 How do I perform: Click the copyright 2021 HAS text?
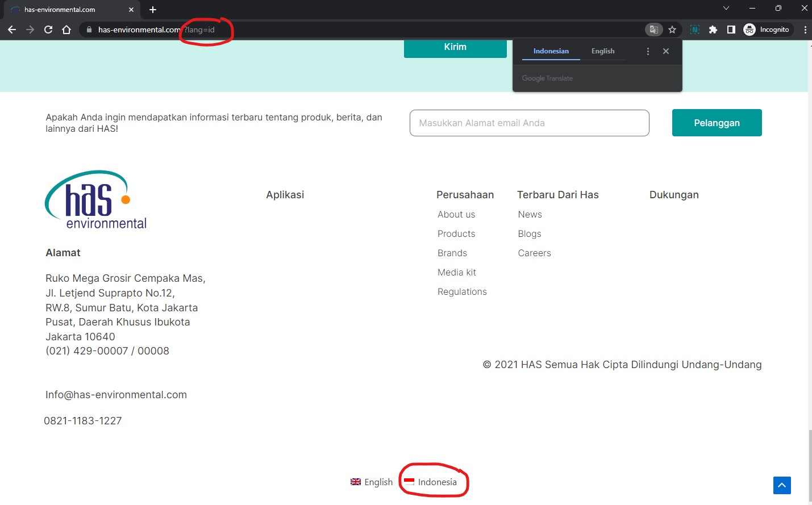click(x=622, y=365)
